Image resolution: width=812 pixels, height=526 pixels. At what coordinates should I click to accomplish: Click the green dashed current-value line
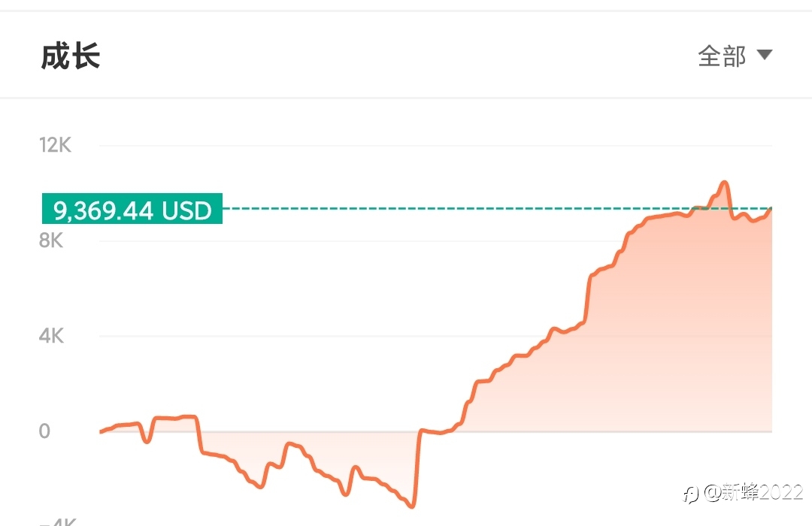pos(497,208)
